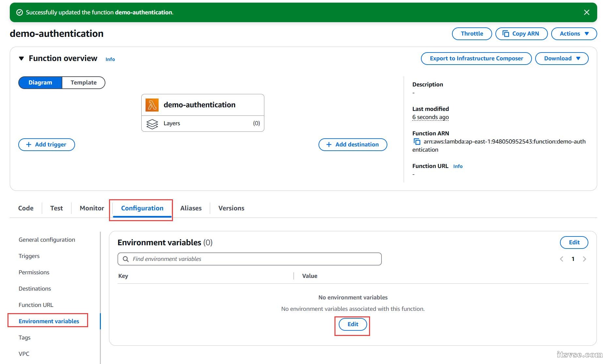
Task: Switch to Template view
Action: pyautogui.click(x=84, y=83)
